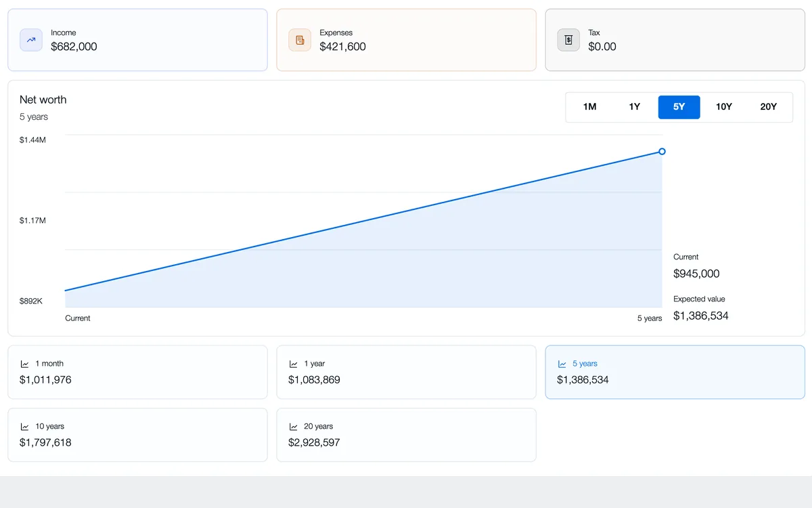This screenshot has height=508, width=812.
Task: Click the 5 years subtitle under Net worth
Action: [x=34, y=117]
